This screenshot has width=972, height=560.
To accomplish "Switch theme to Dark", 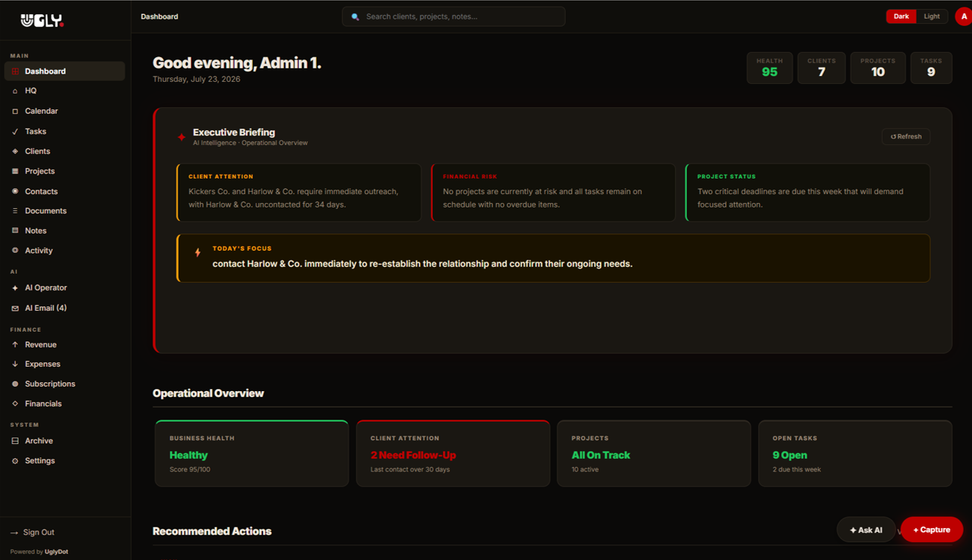I will pyautogui.click(x=901, y=16).
